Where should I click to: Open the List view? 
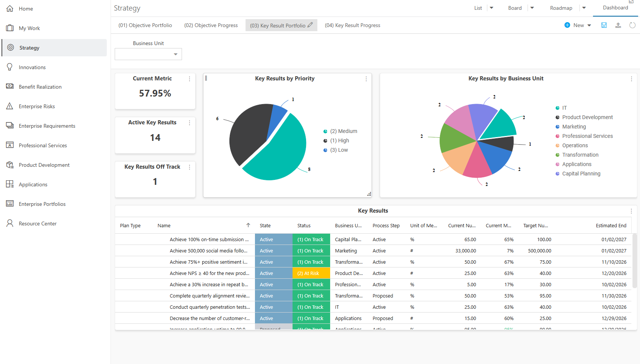[x=478, y=8]
